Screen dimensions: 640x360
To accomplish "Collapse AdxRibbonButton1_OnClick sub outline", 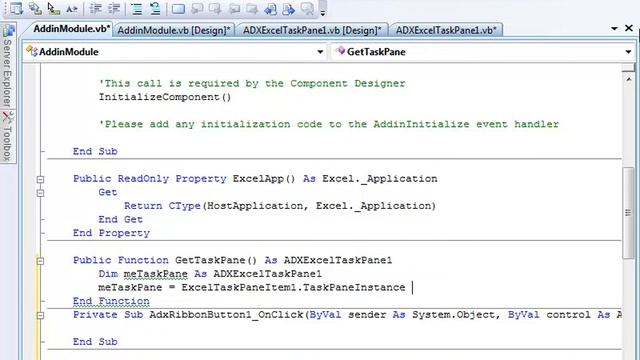I will point(40,315).
